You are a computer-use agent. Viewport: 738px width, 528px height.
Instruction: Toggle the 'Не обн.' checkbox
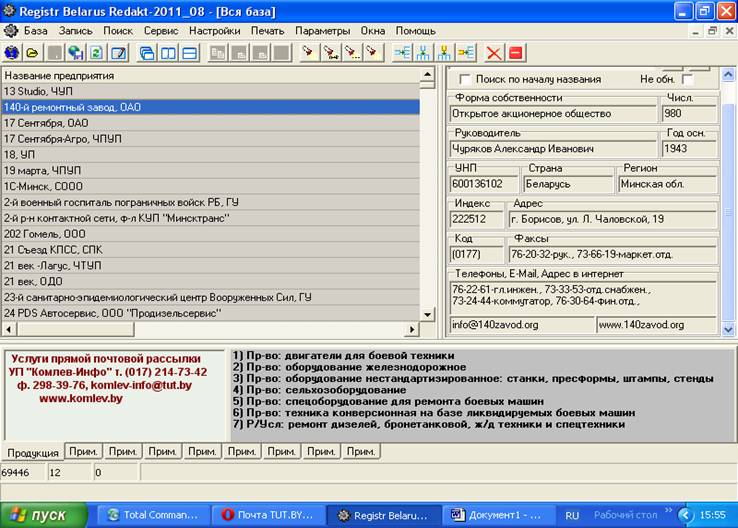click(x=688, y=79)
